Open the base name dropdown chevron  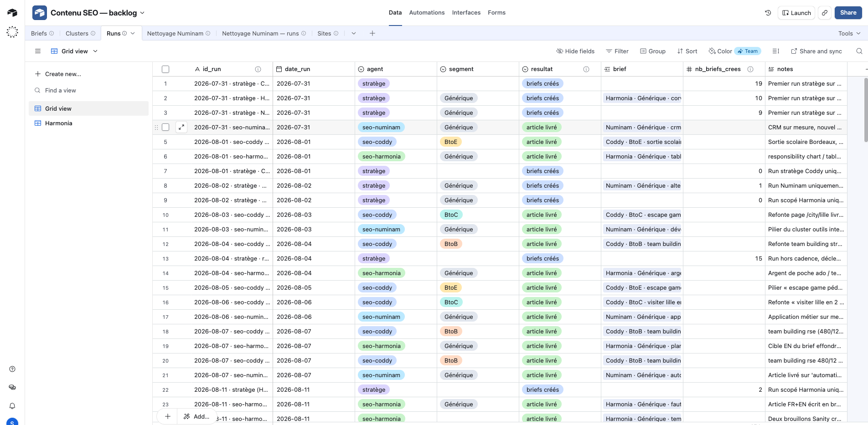coord(142,13)
